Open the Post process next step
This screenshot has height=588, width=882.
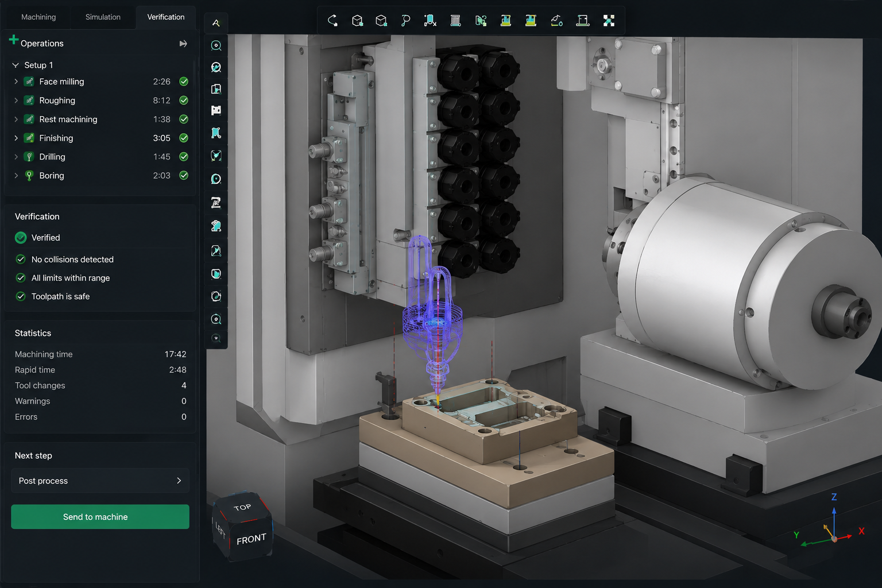pyautogui.click(x=100, y=481)
